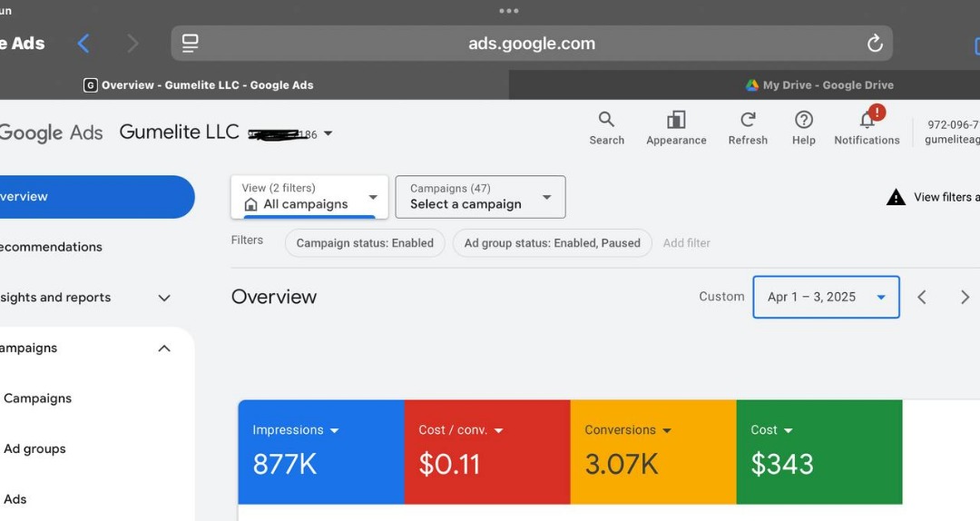Open Ads in the sidebar

(15, 499)
